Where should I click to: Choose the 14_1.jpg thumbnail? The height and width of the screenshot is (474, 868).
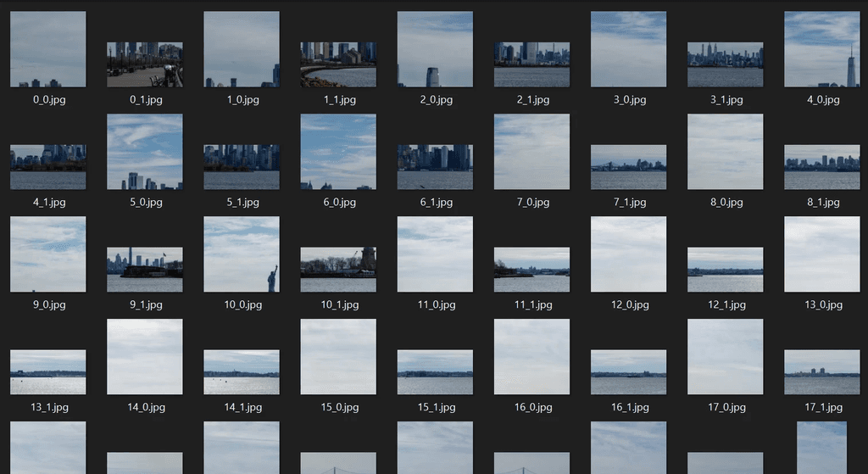pyautogui.click(x=242, y=372)
